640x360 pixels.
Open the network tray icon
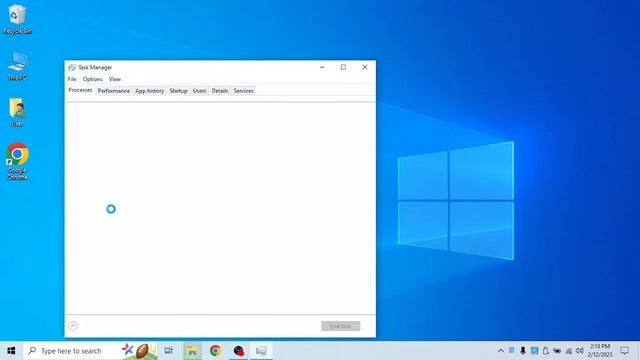568,351
